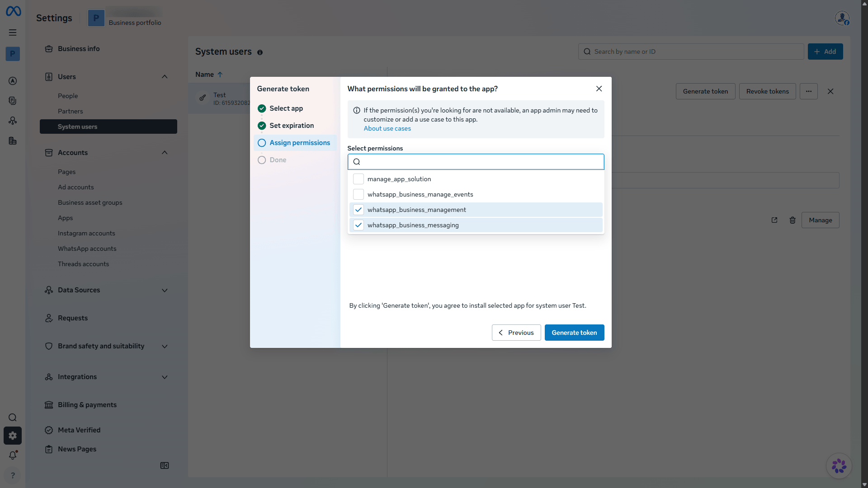Uncheck whatsapp_business_messaging permission
Viewport: 868px width, 488px height.
[359, 225]
